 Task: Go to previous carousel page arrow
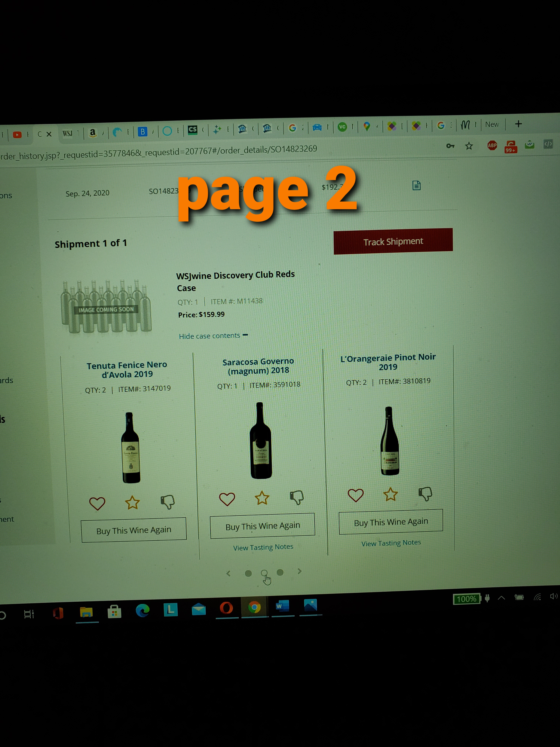[x=229, y=573]
